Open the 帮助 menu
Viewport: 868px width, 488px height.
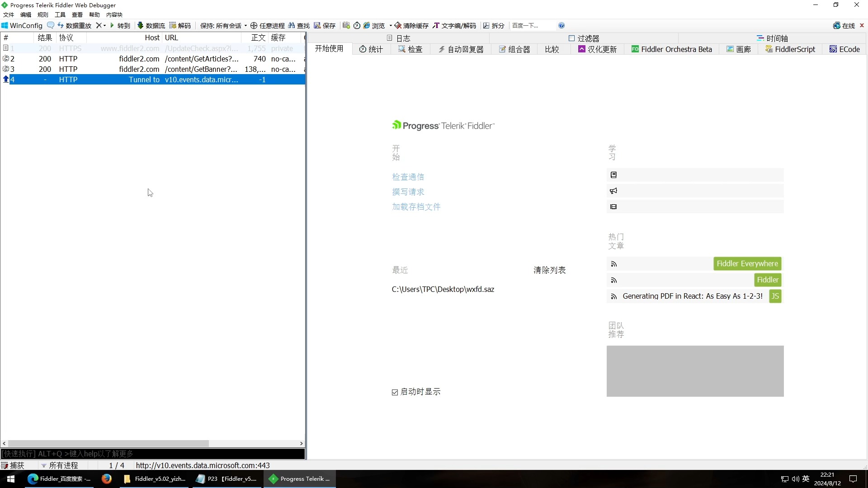pyautogui.click(x=94, y=15)
